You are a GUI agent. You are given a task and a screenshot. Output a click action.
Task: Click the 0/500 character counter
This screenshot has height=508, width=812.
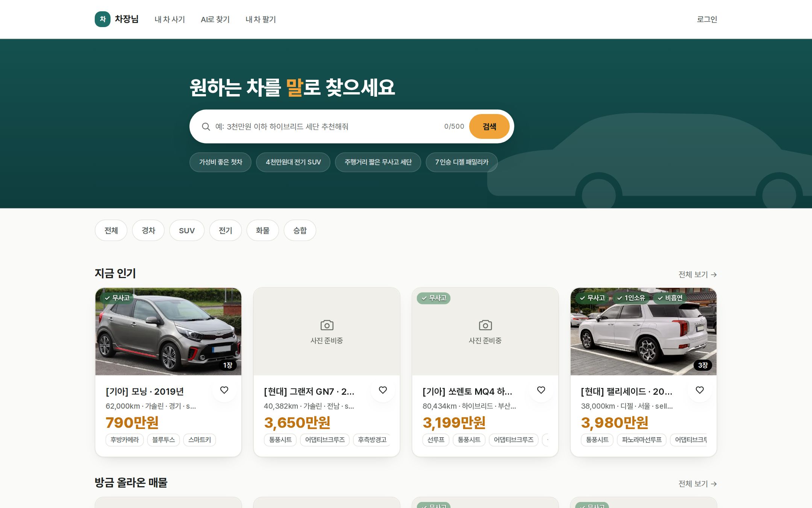454,126
